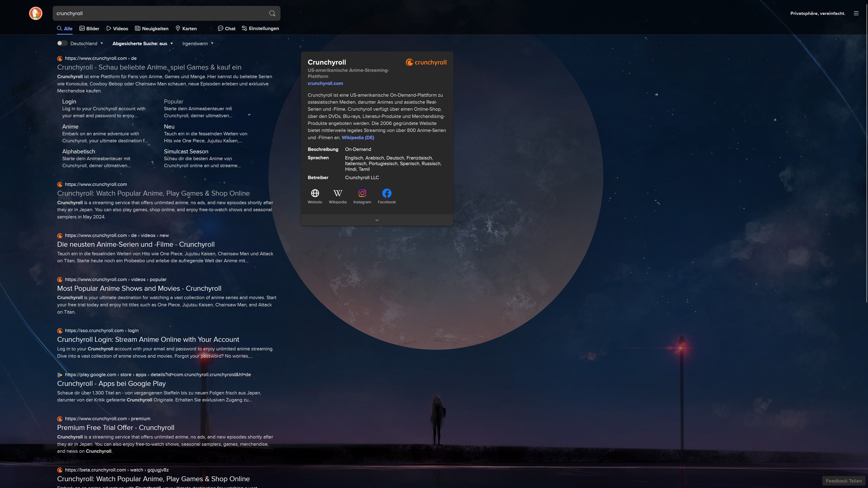The height and width of the screenshot is (488, 868).
Task: Open the Einstellungen menu
Action: (x=260, y=29)
